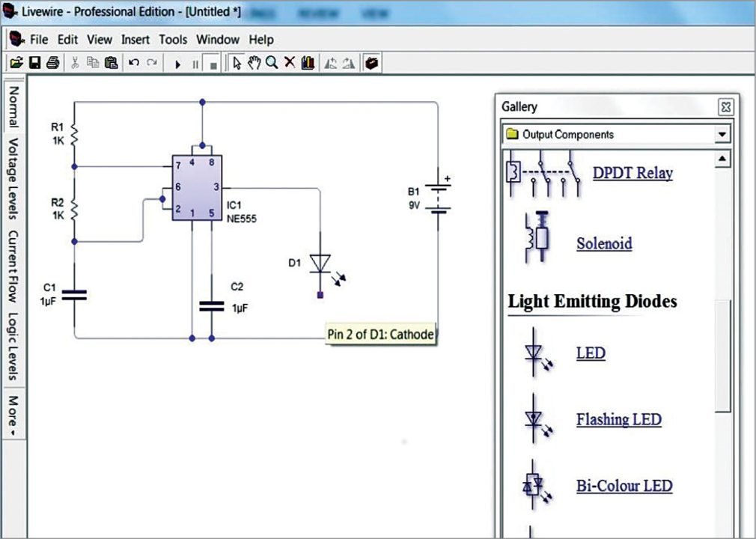
Task: Activate the Select arrow pointer tool
Action: (237, 64)
